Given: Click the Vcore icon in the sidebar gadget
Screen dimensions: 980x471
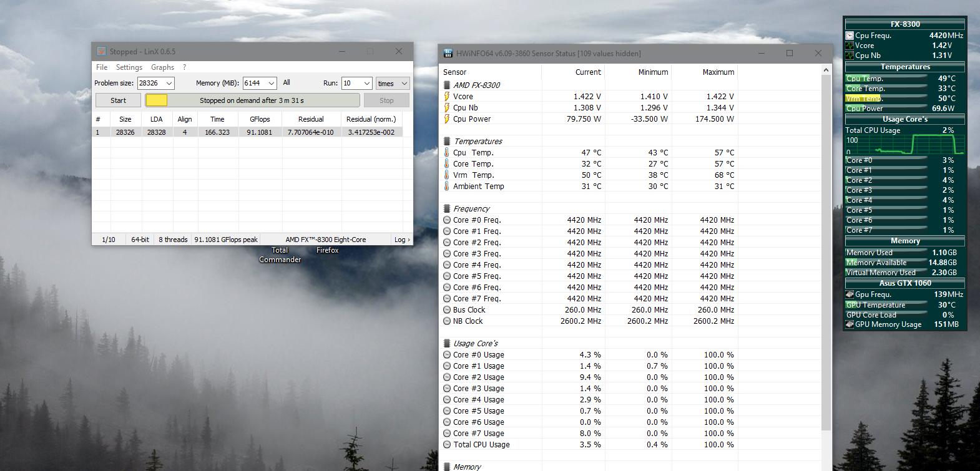Looking at the screenshot, I should (850, 46).
